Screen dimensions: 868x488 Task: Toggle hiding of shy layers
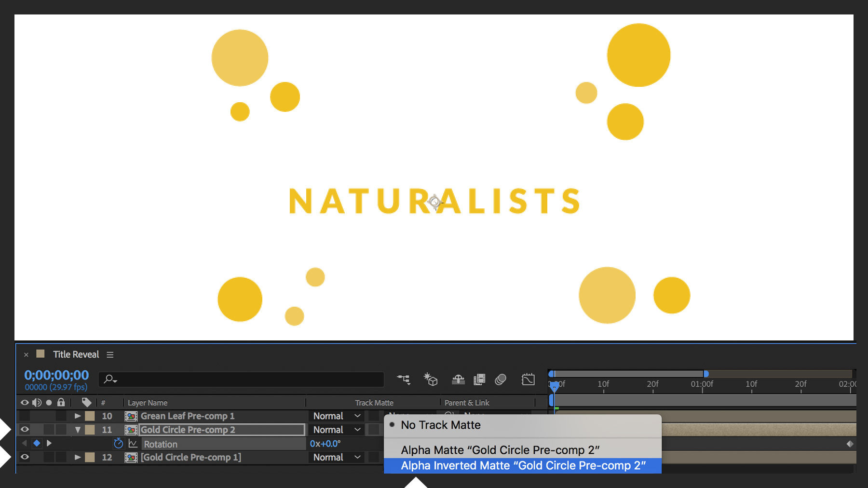(x=458, y=380)
